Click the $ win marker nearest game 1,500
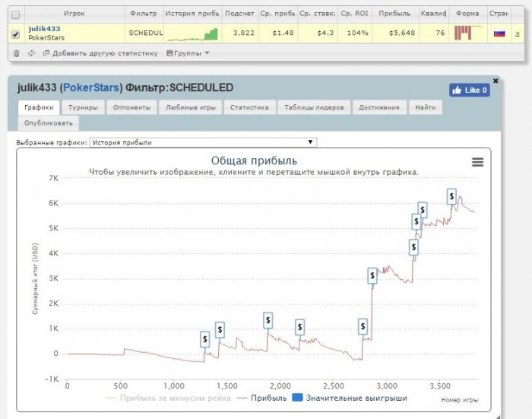The height and width of the screenshot is (419, 532). tap(220, 329)
